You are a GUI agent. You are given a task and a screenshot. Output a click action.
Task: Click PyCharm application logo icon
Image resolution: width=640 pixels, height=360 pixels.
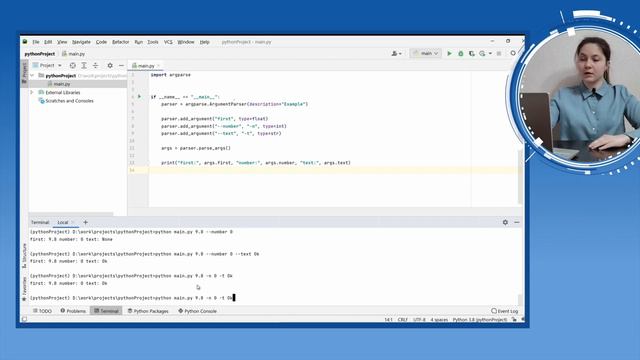point(25,42)
